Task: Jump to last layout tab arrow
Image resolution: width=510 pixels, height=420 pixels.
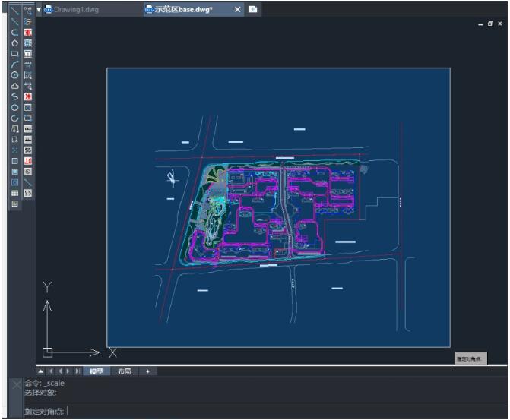Action: click(x=78, y=371)
